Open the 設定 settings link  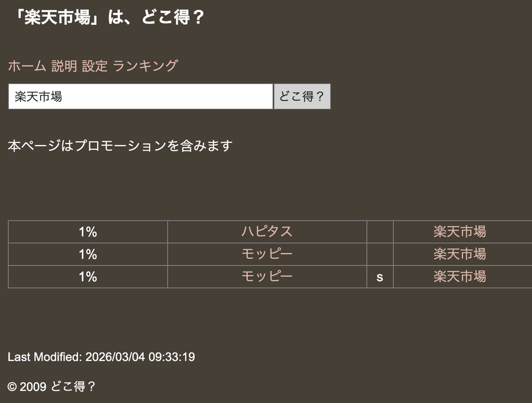click(95, 66)
